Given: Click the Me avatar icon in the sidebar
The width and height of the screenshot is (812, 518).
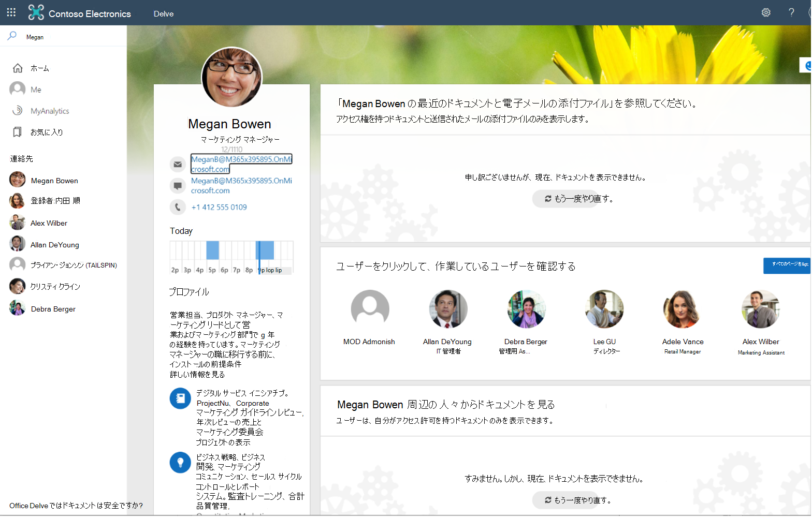Looking at the screenshot, I should (x=18, y=89).
